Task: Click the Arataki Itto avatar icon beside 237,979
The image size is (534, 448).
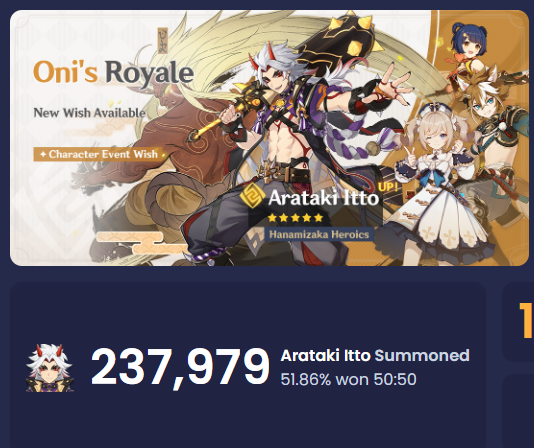Action: coord(50,368)
